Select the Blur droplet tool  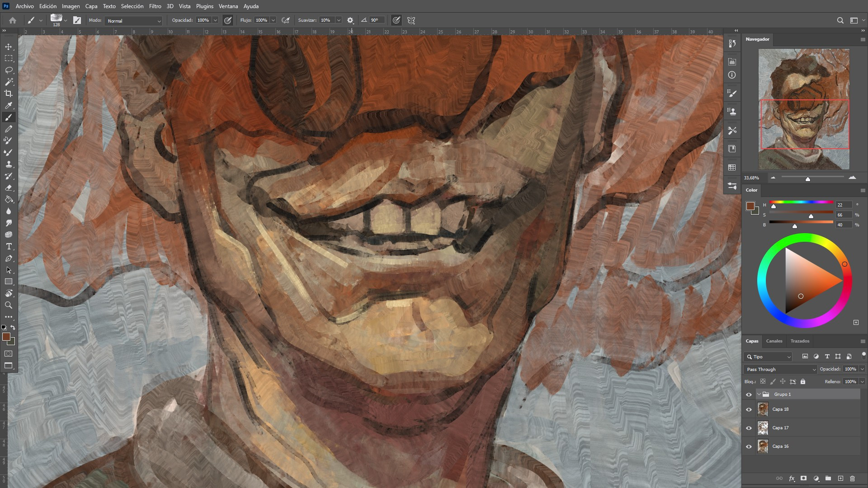click(9, 211)
